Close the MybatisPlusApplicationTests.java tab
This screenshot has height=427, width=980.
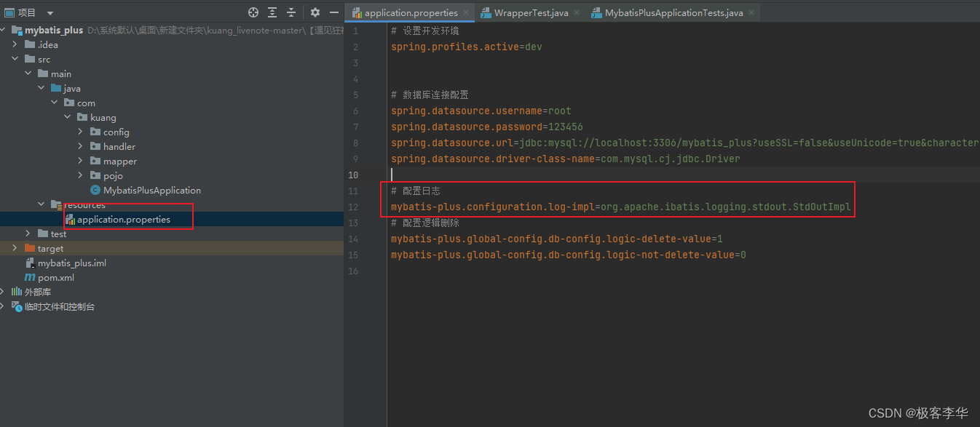[x=751, y=13]
